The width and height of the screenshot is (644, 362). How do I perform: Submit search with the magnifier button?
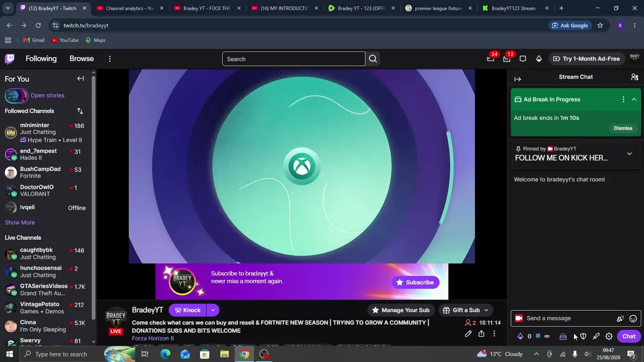tap(373, 59)
